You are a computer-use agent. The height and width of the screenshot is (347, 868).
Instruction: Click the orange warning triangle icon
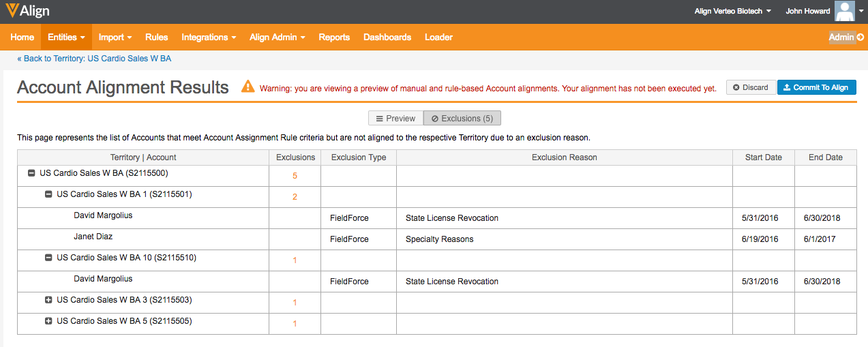click(x=248, y=87)
